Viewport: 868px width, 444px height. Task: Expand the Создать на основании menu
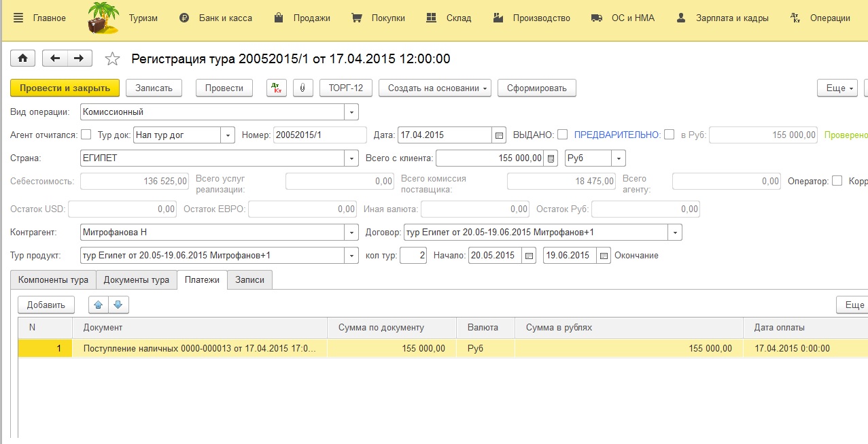(434, 88)
